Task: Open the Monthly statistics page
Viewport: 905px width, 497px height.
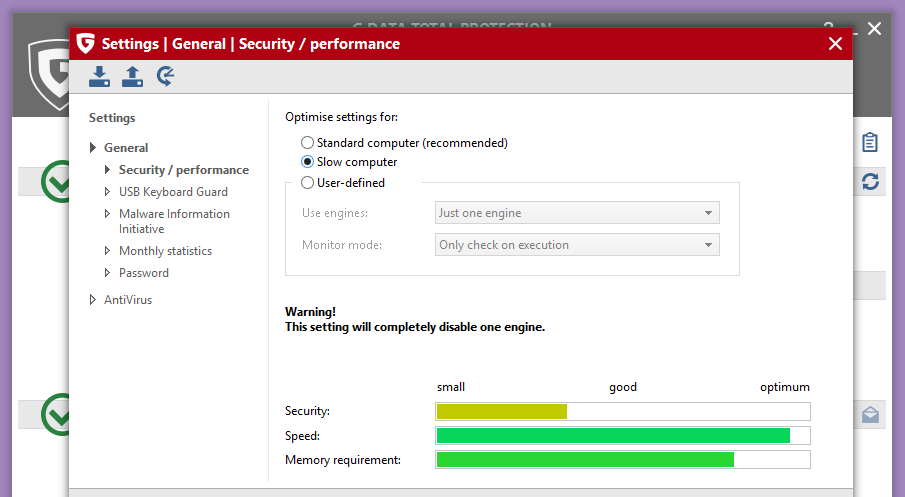Action: click(x=165, y=251)
